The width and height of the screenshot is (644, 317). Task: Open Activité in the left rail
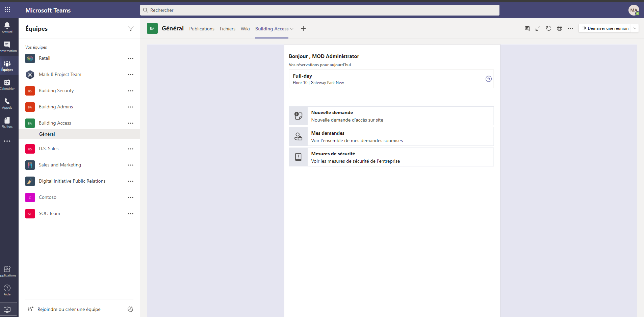pos(7,28)
